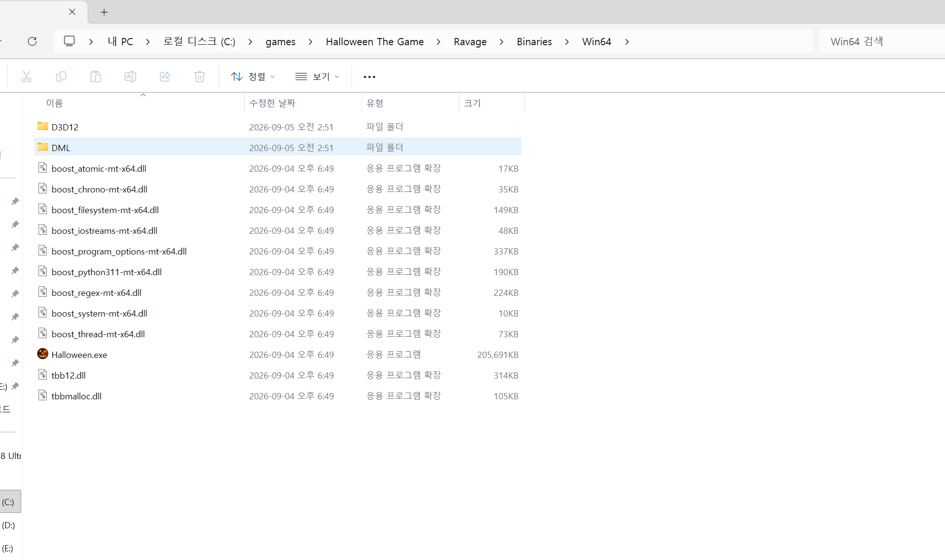Click the Share icon in toolbar
945x560 pixels.
(x=165, y=76)
